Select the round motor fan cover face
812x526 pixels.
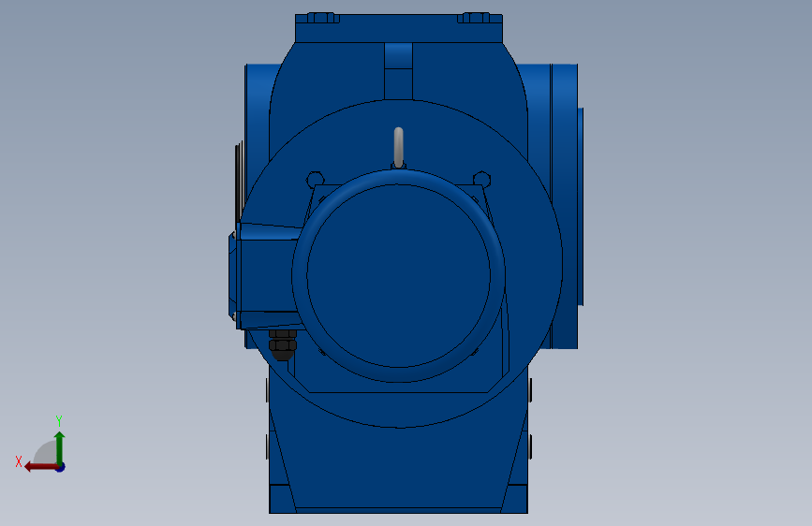click(398, 276)
